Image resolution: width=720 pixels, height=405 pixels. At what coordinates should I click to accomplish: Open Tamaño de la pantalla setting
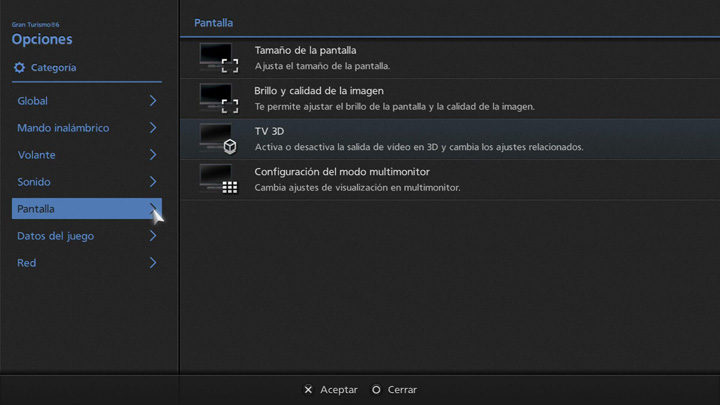point(305,50)
